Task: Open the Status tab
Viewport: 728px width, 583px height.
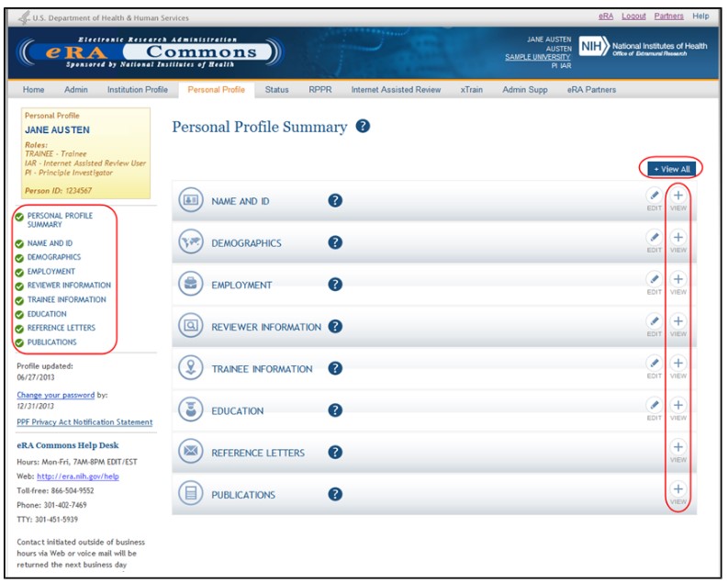Action: pos(276,90)
